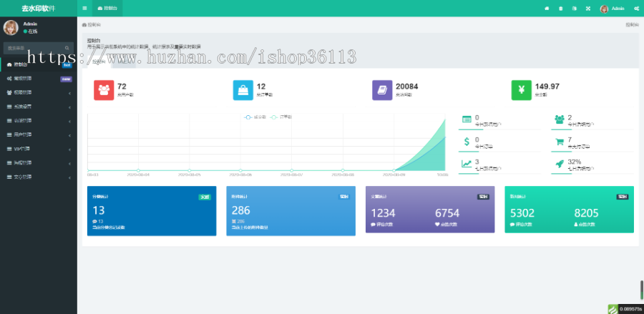Click the progress bar under the cart stat 7
The height and width of the screenshot is (314, 644).
click(592, 152)
